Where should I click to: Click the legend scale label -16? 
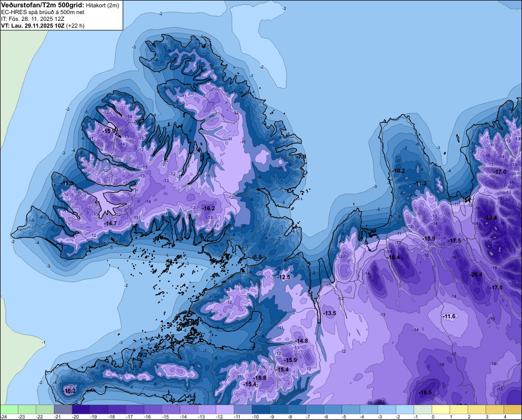tap(147, 417)
